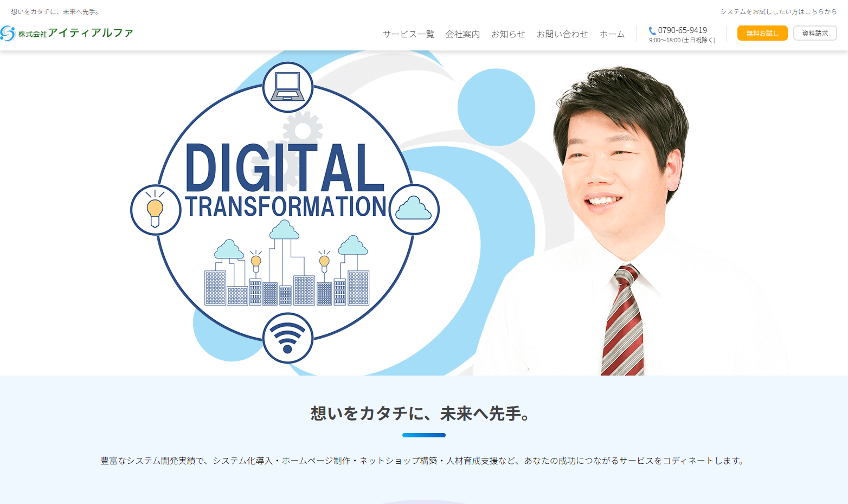Viewport: 848px width, 504px height.
Task: Select the お問い合わせ menu item
Action: (562, 34)
